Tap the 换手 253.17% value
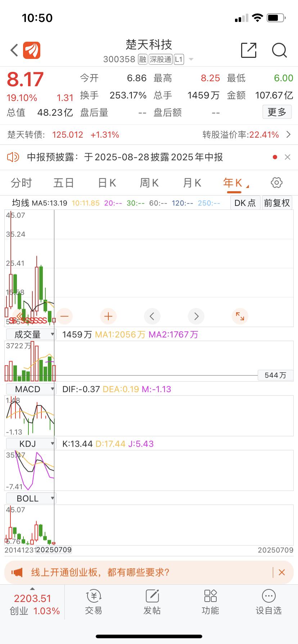The image size is (298, 644). [x=128, y=95]
